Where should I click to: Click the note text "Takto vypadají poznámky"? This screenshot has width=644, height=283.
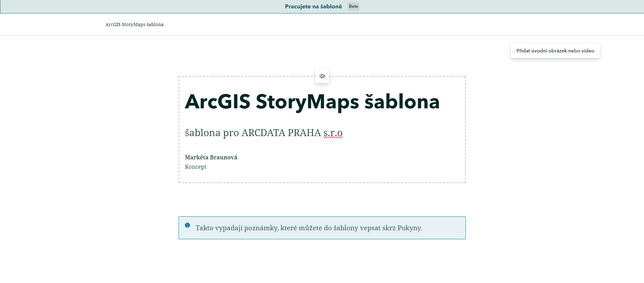click(237, 228)
